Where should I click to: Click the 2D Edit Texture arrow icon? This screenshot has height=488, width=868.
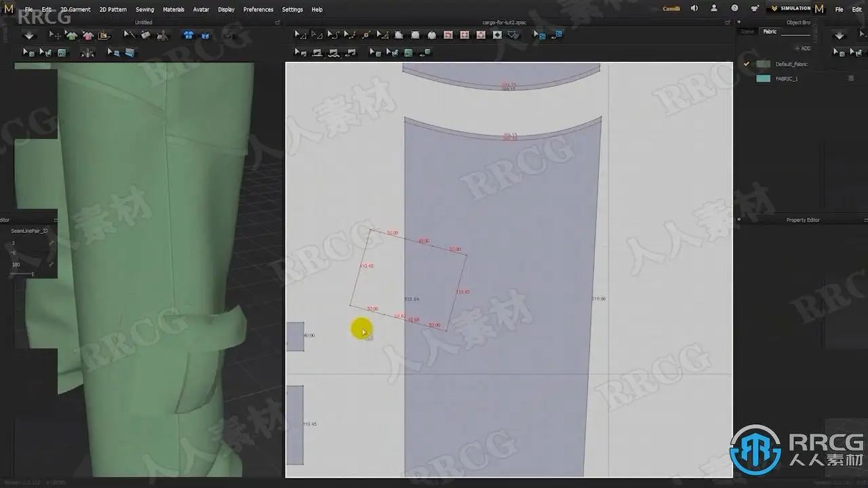[x=374, y=52]
